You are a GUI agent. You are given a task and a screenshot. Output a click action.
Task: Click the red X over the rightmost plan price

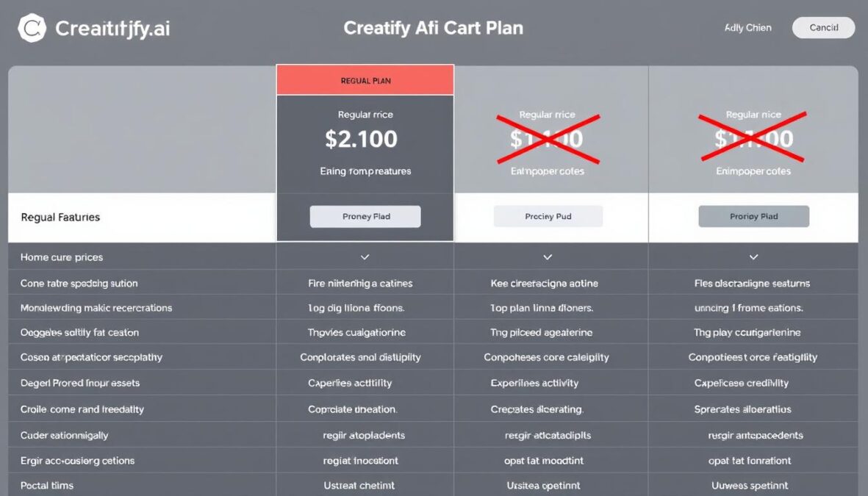(x=753, y=138)
